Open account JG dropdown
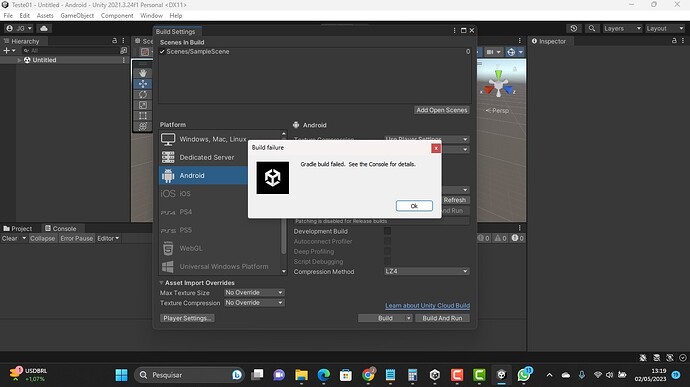 pos(19,28)
